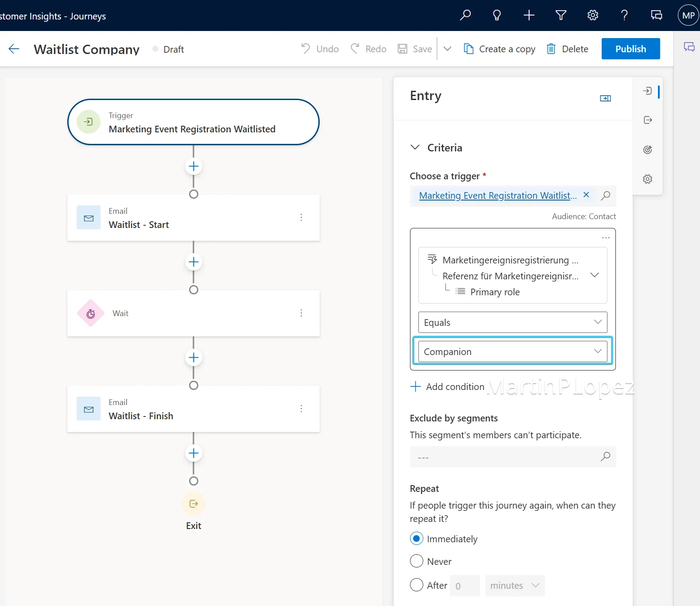Viewport: 700px width, 606px height.
Task: Open the condition group ellipsis menu
Action: pos(606,238)
